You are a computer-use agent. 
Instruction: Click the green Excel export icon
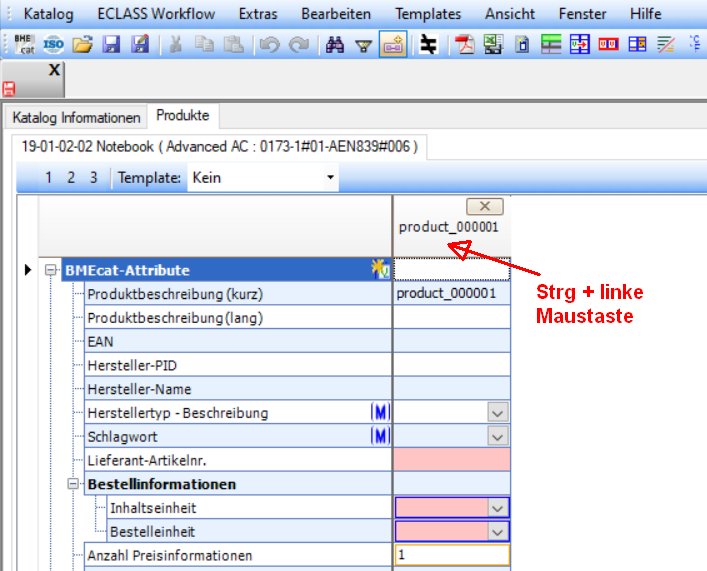493,44
